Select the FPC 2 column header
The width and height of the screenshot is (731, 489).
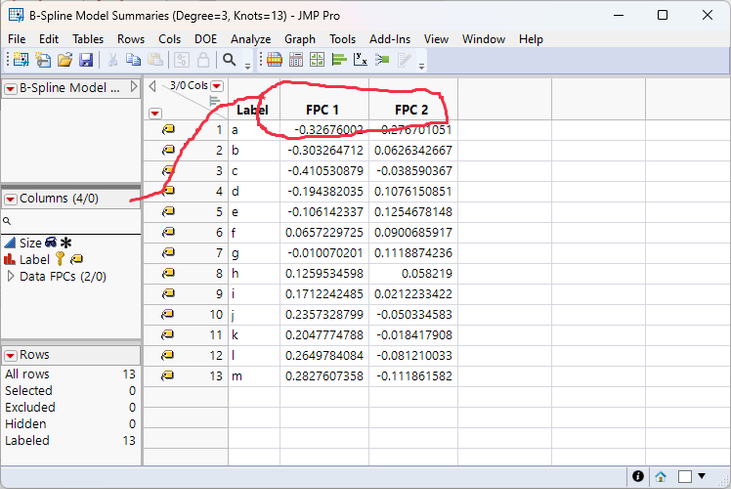[x=412, y=109]
